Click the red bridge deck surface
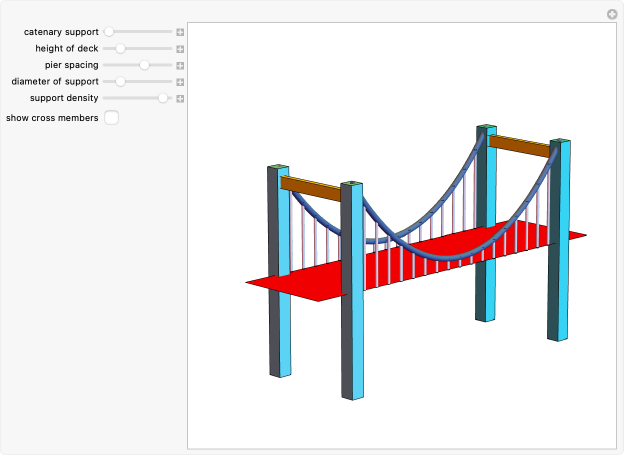This screenshot has height=456, width=624. pos(300,283)
